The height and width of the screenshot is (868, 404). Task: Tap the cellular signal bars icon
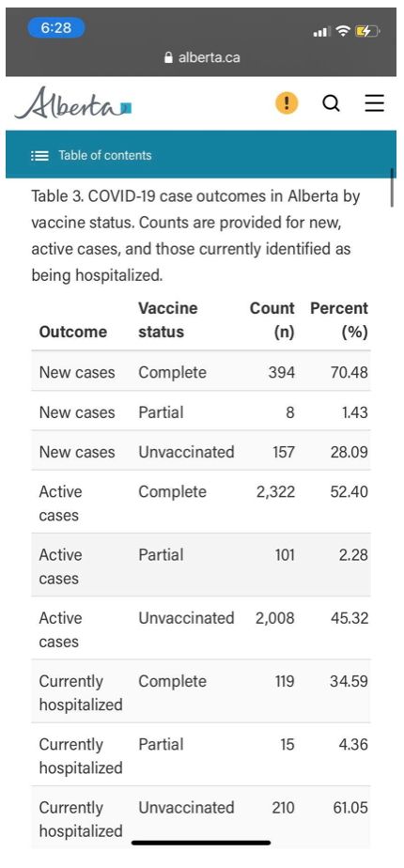click(321, 32)
